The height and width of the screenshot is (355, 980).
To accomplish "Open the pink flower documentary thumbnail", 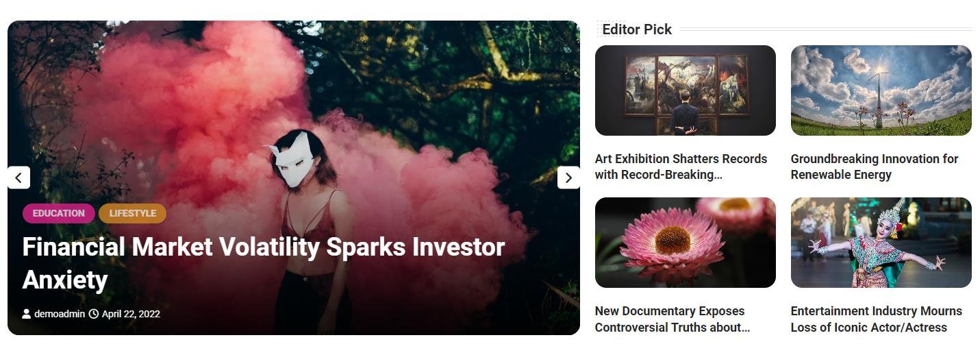I will click(686, 243).
